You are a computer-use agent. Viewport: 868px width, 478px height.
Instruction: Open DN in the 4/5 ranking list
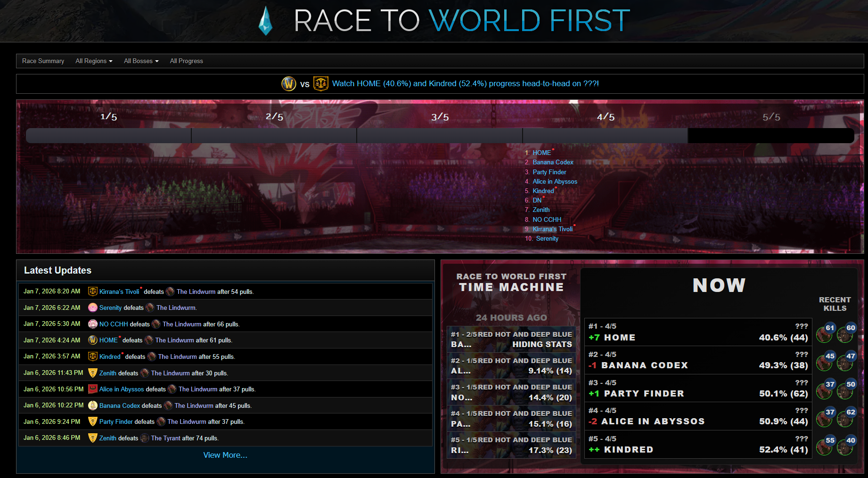pyautogui.click(x=537, y=201)
